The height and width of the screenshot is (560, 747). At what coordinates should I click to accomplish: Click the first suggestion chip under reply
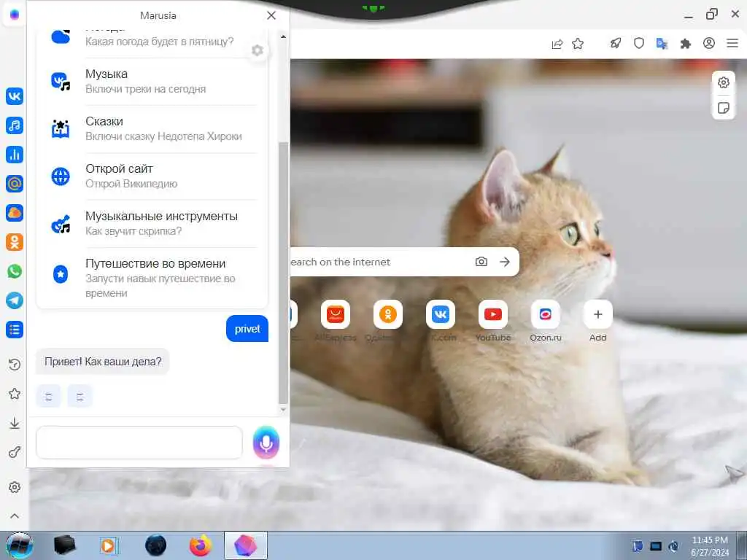click(x=49, y=396)
